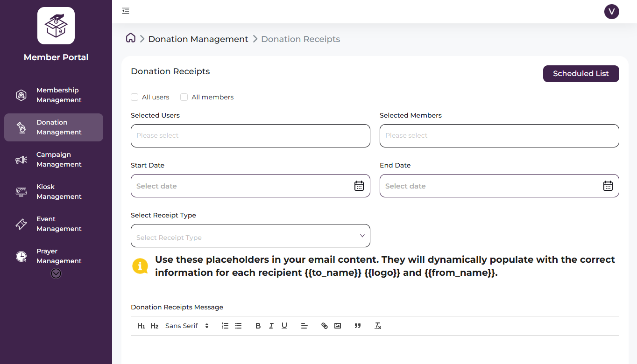Open the Sans Serif font picker
637x364 pixels.
point(187,326)
